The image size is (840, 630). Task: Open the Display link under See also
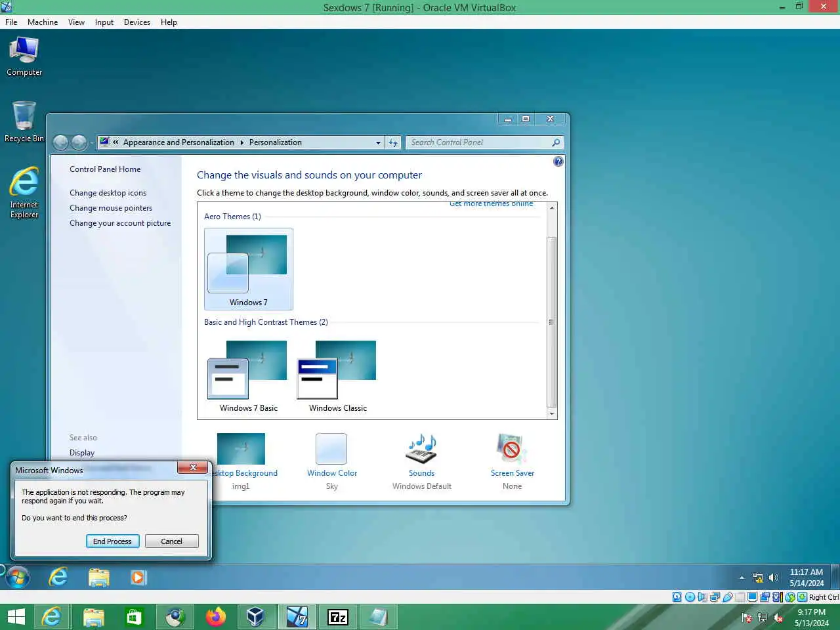coord(82,453)
